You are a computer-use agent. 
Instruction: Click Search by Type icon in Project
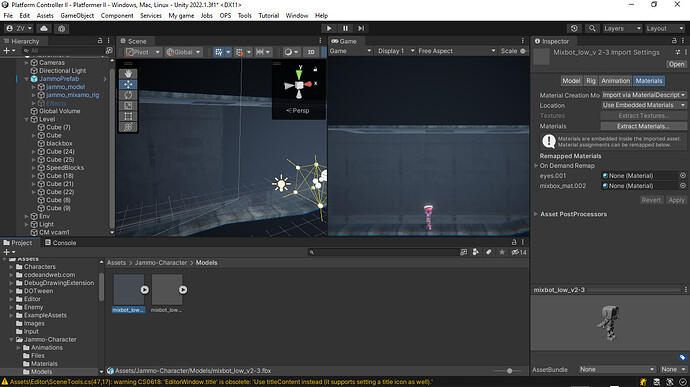[475, 252]
